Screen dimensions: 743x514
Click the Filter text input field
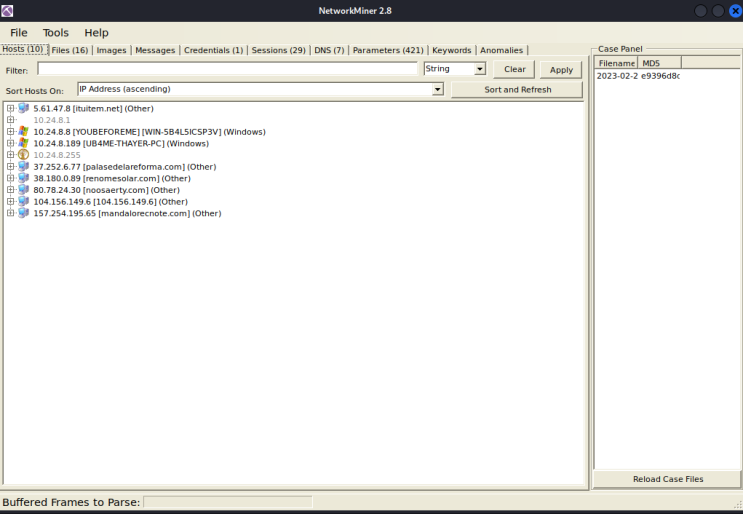tap(227, 69)
